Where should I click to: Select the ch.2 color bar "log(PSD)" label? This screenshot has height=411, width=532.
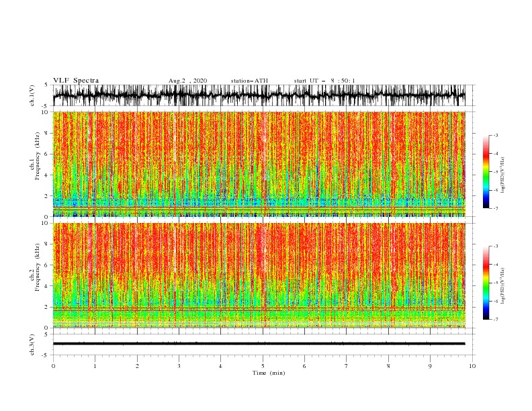[x=502, y=286]
